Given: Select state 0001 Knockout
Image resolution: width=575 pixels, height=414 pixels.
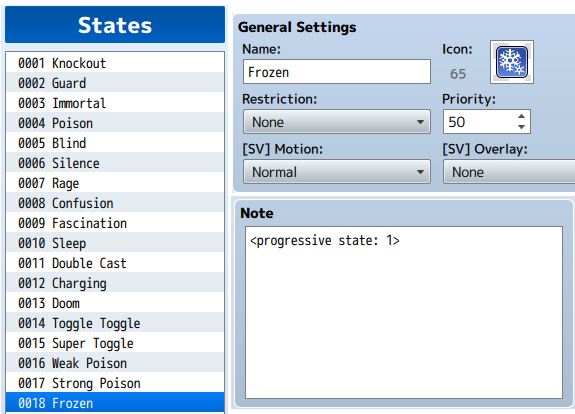Looking at the screenshot, I should coord(115,63).
